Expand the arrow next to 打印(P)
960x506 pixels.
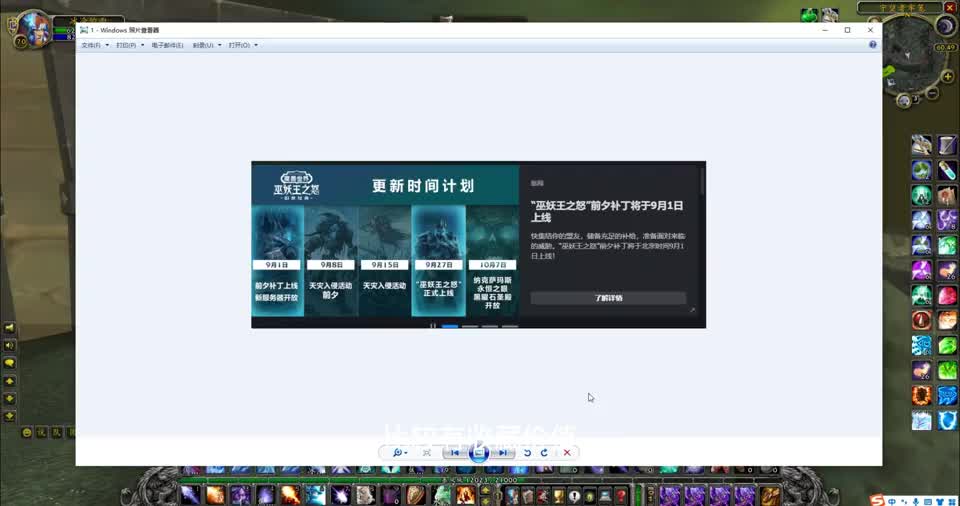pyautogui.click(x=143, y=45)
